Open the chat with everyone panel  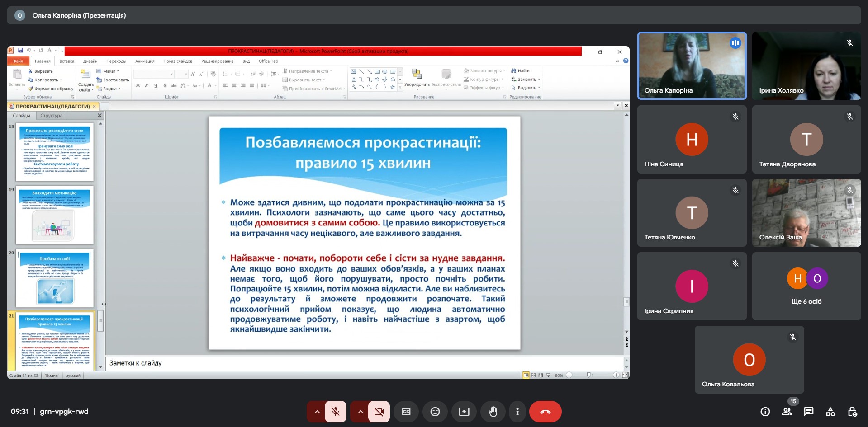pos(808,412)
